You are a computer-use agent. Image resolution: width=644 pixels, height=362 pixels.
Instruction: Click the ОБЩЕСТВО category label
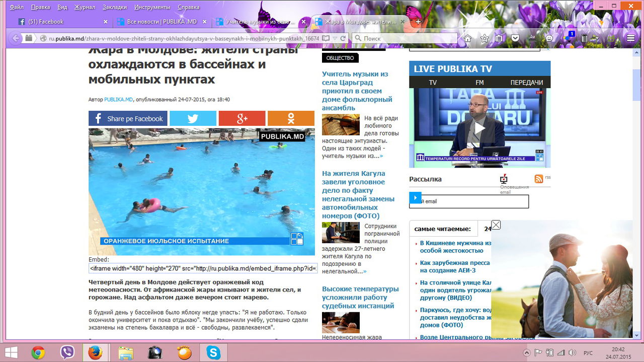[340, 58]
